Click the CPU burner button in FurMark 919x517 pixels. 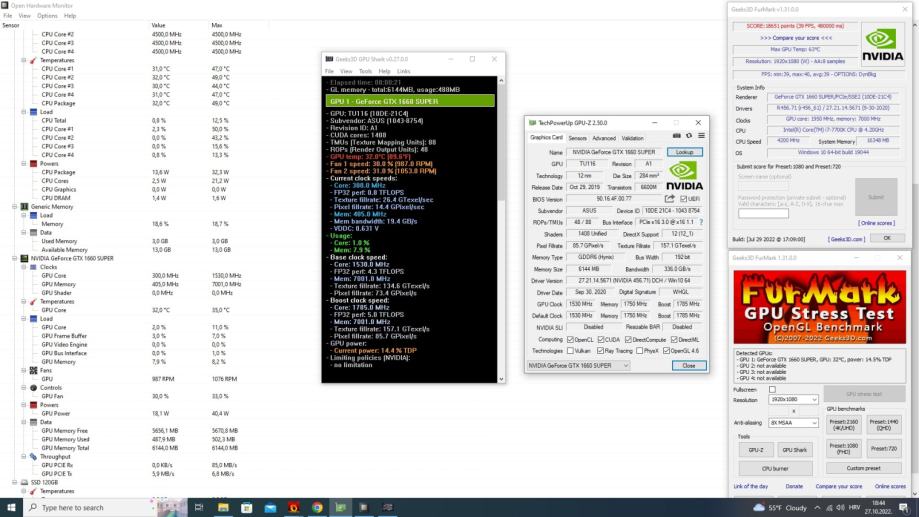[775, 468]
